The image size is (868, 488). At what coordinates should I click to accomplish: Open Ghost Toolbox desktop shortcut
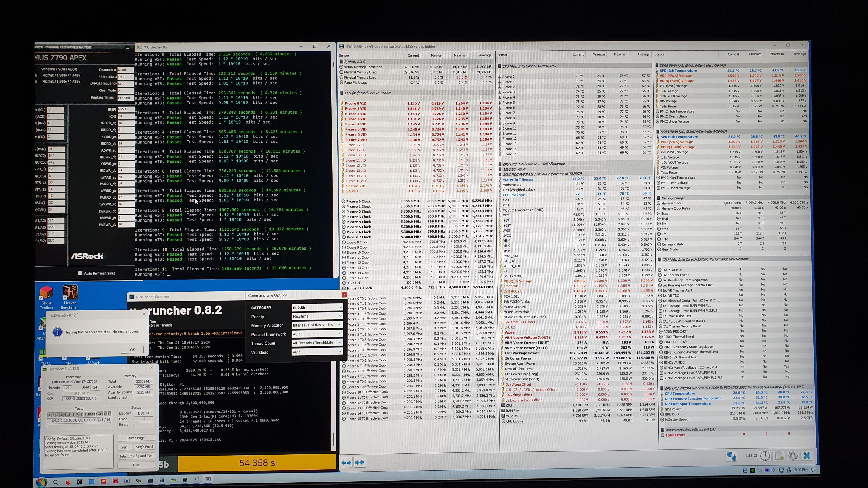(46, 298)
